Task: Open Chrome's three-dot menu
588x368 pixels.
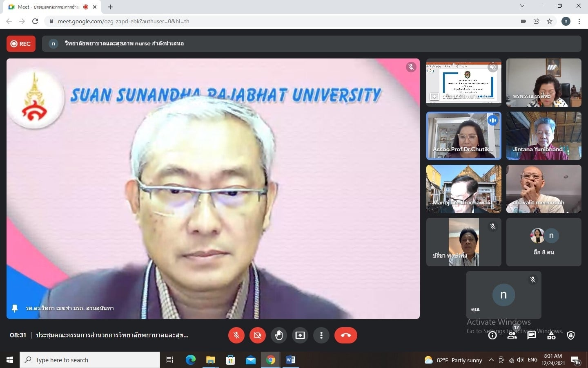Action: point(579,21)
